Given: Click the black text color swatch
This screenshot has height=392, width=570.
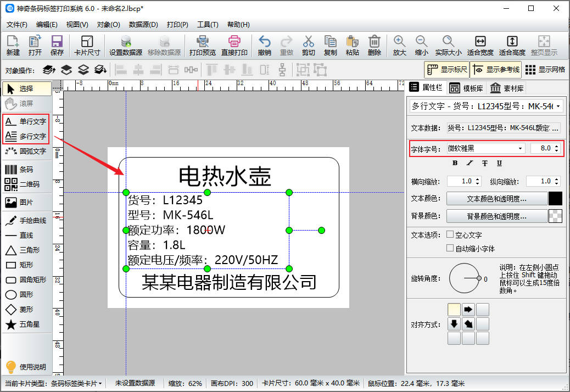Looking at the screenshot, I should pyautogui.click(x=556, y=199).
